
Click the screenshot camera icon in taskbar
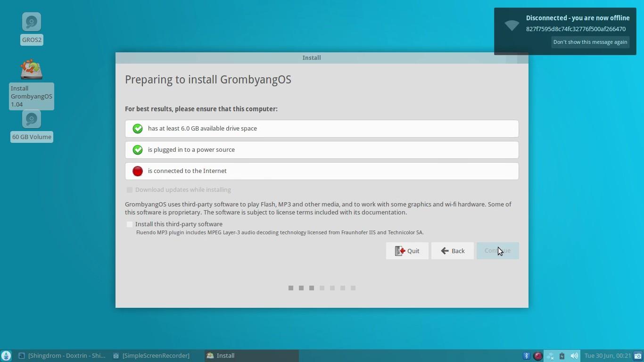637,356
